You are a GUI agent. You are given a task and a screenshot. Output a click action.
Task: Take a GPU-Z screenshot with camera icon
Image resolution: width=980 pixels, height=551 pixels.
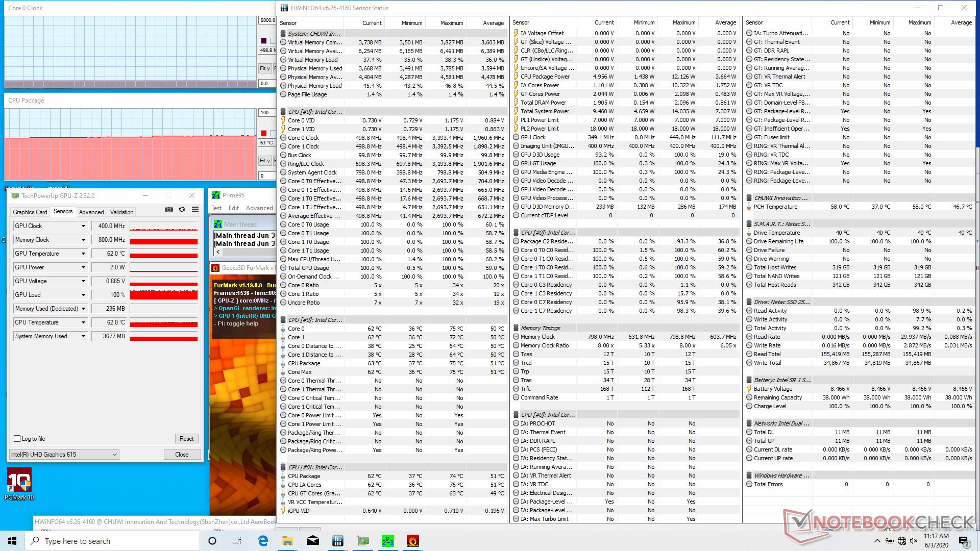click(x=169, y=210)
